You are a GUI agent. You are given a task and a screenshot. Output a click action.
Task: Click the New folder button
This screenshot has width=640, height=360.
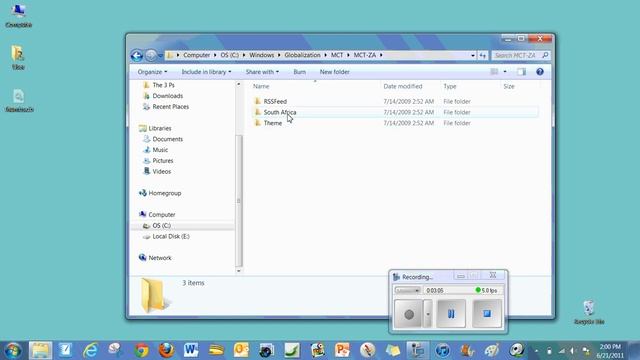click(334, 72)
